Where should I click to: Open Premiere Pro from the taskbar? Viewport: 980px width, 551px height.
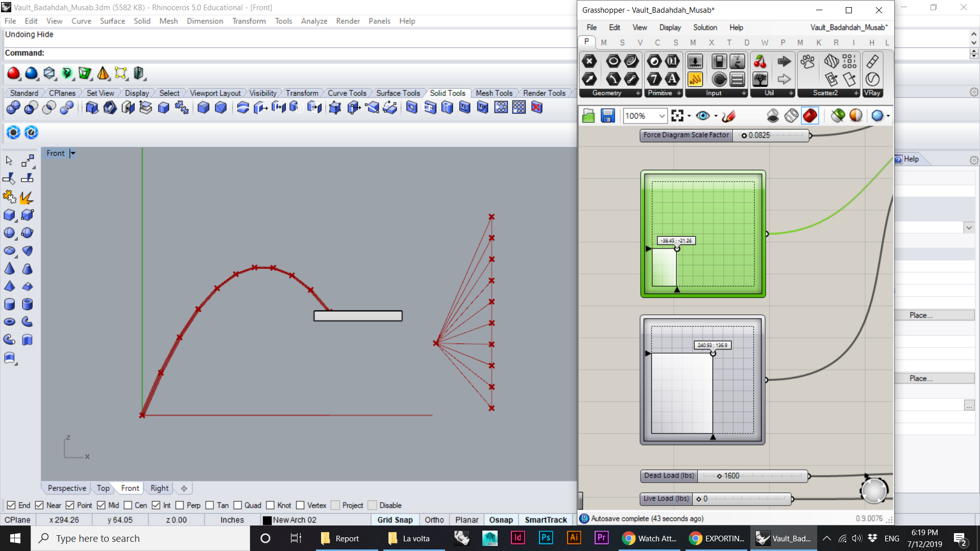click(x=602, y=538)
